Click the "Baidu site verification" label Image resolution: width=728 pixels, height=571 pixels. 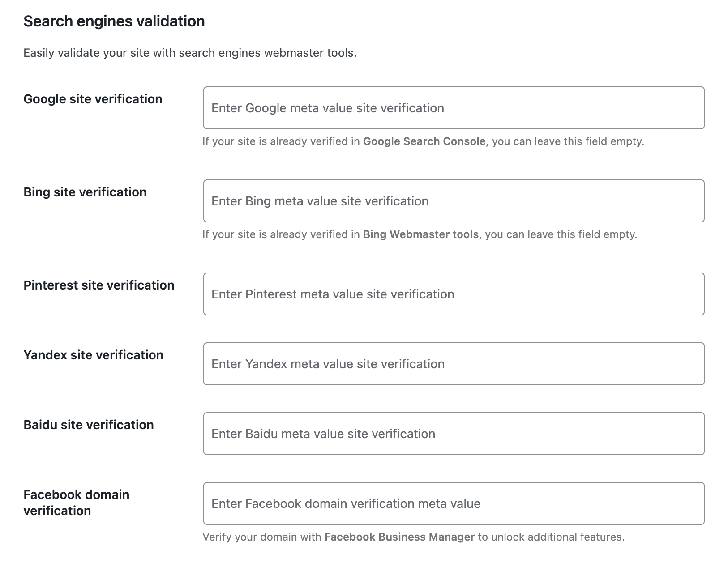click(x=89, y=425)
